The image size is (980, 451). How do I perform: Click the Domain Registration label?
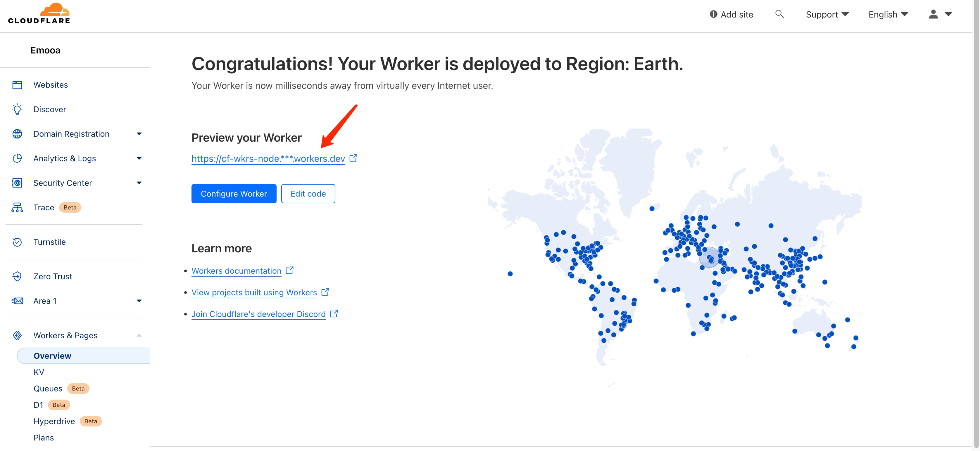(71, 134)
